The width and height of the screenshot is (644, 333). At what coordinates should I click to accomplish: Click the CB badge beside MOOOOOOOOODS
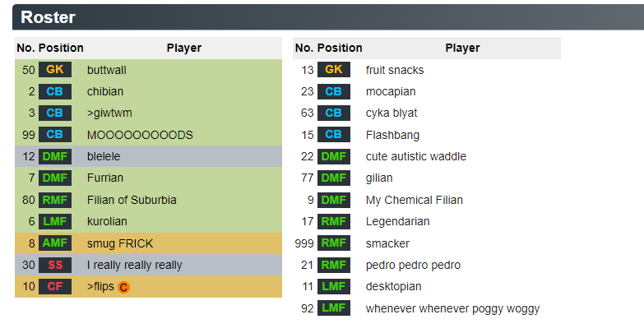tap(55, 135)
